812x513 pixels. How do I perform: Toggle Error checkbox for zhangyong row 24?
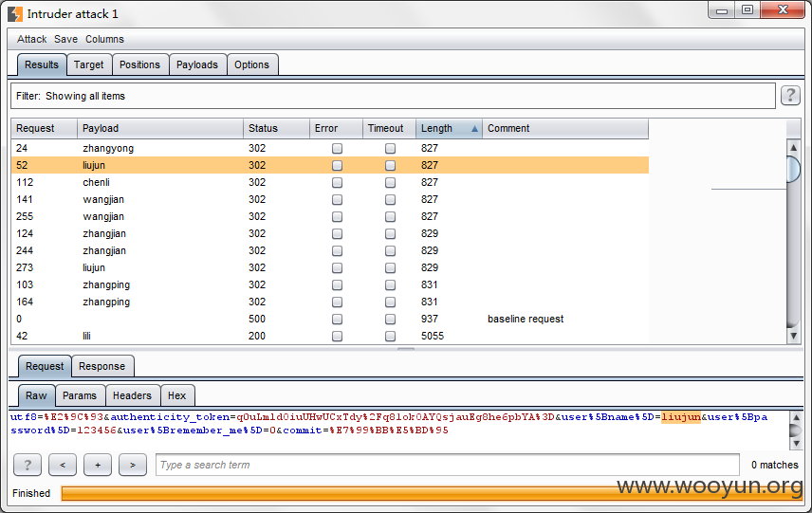coord(337,149)
